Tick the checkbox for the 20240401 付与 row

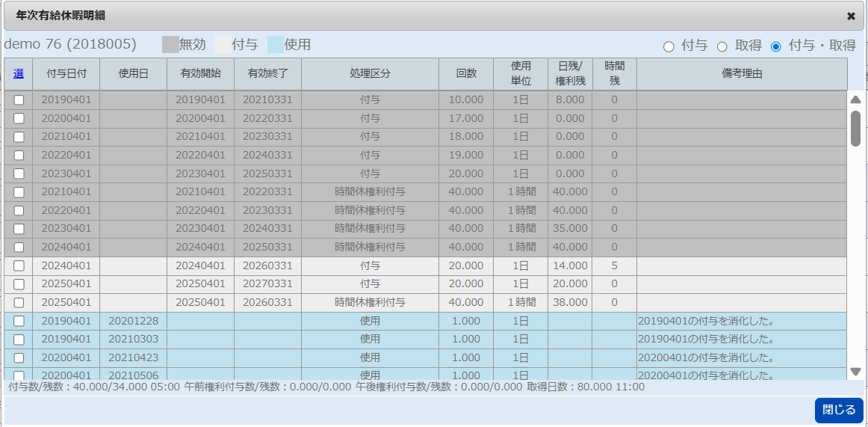point(19,265)
